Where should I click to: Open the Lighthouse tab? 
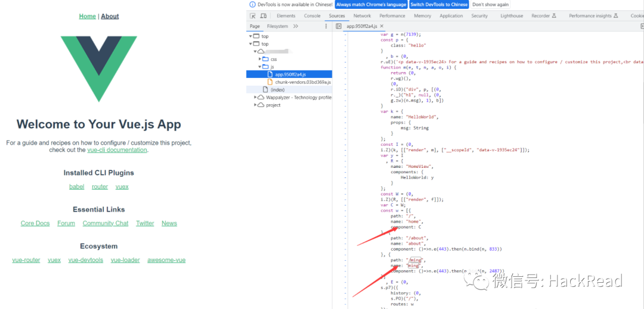click(512, 16)
